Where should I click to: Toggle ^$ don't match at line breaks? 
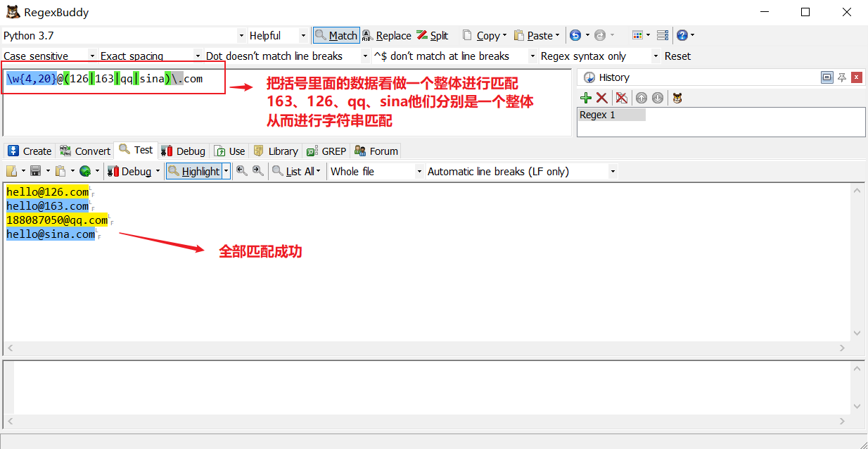pos(454,56)
